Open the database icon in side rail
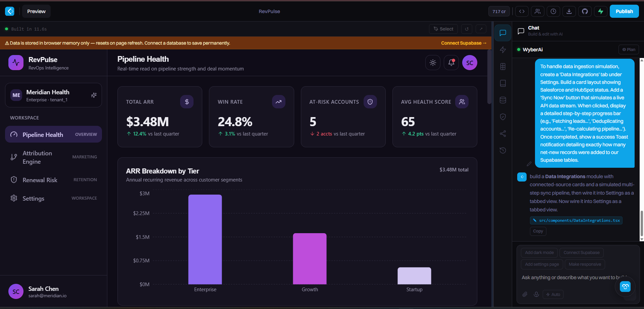Screen dimensions: 644x309 (503, 100)
